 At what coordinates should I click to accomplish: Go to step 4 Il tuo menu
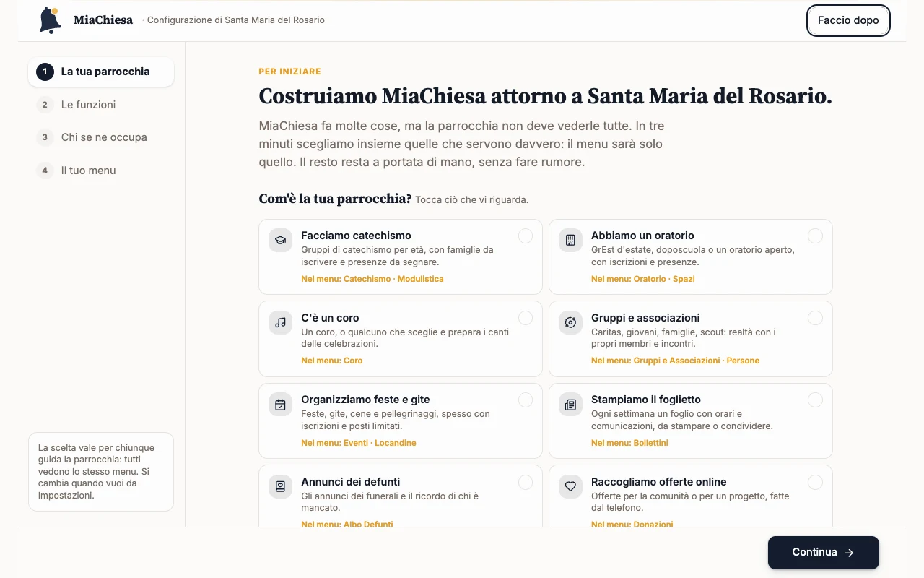click(101, 171)
